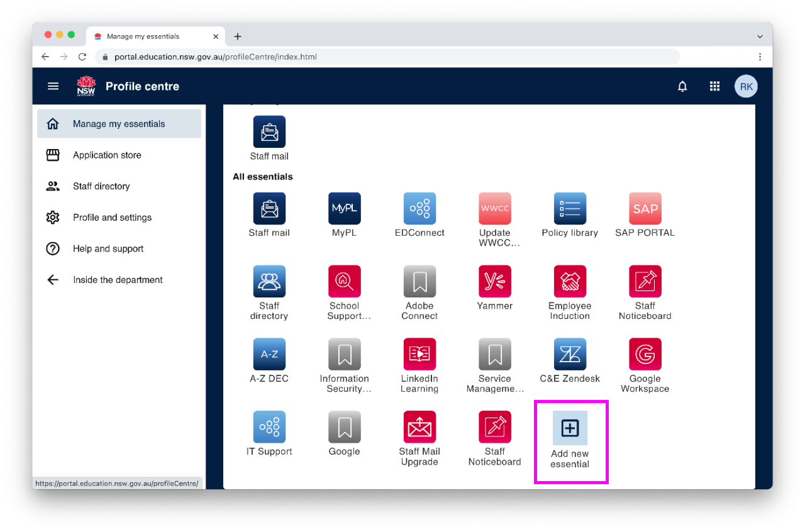The width and height of the screenshot is (805, 532).
Task: Open top Staff mail icon above All essentials
Action: pyautogui.click(x=269, y=132)
